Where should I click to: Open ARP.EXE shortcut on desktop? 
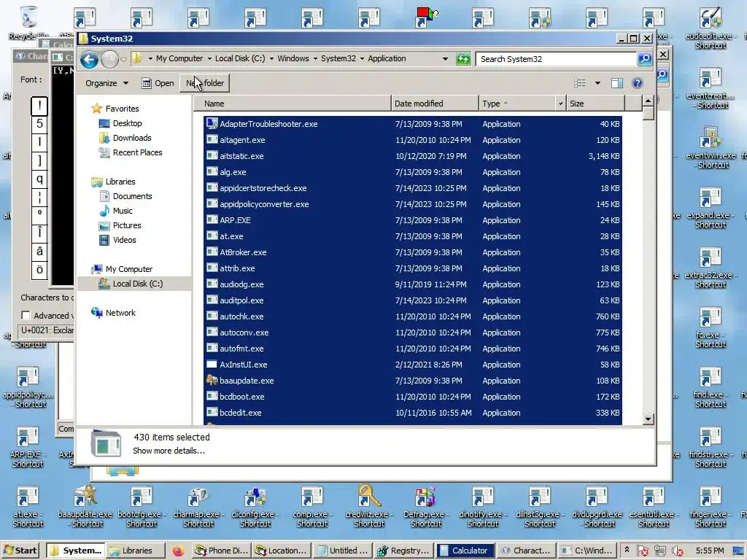click(28, 447)
